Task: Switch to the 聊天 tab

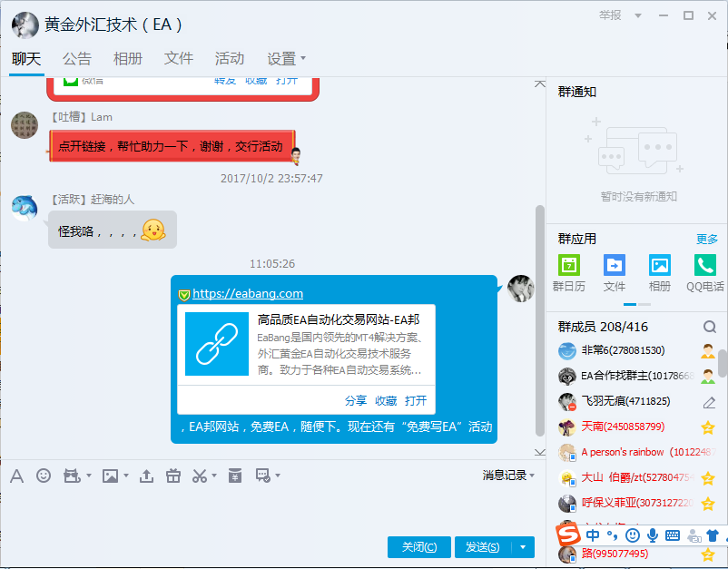Action: click(x=26, y=58)
